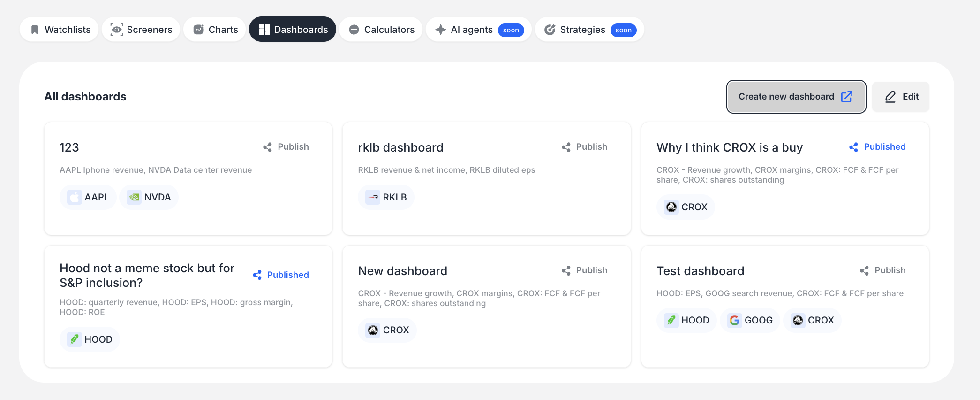The image size is (980, 400).
Task: Open the 123 dashboard title
Action: (69, 147)
